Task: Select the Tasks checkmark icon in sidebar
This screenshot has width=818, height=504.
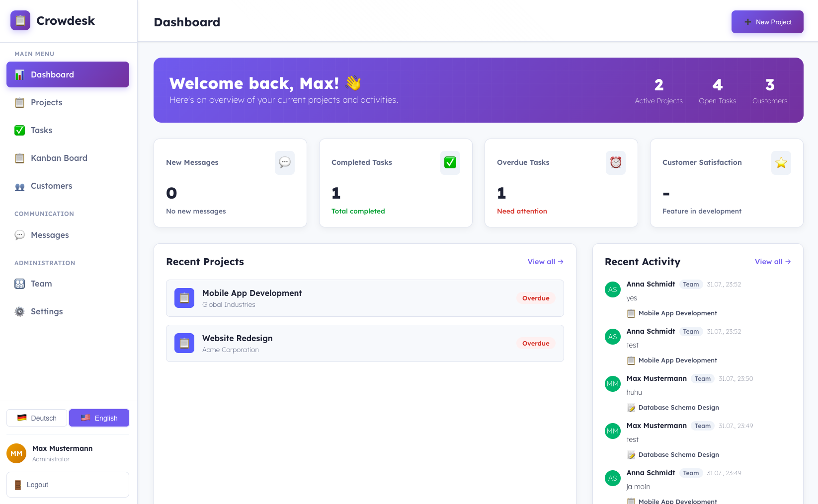Action: click(19, 130)
